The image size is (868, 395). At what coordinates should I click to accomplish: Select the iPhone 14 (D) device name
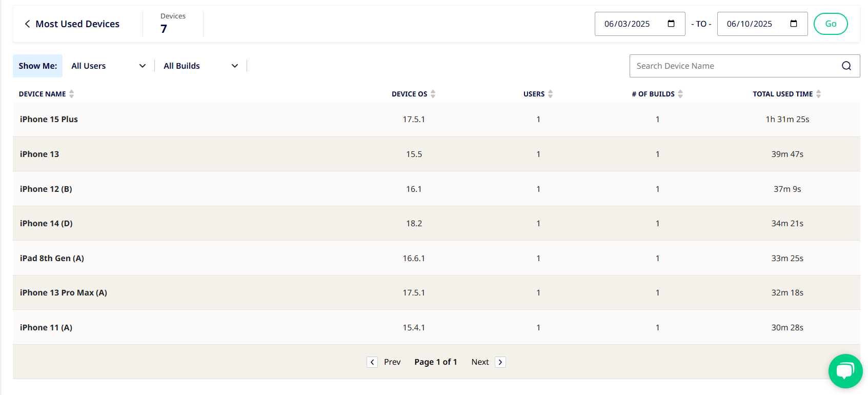[46, 223]
